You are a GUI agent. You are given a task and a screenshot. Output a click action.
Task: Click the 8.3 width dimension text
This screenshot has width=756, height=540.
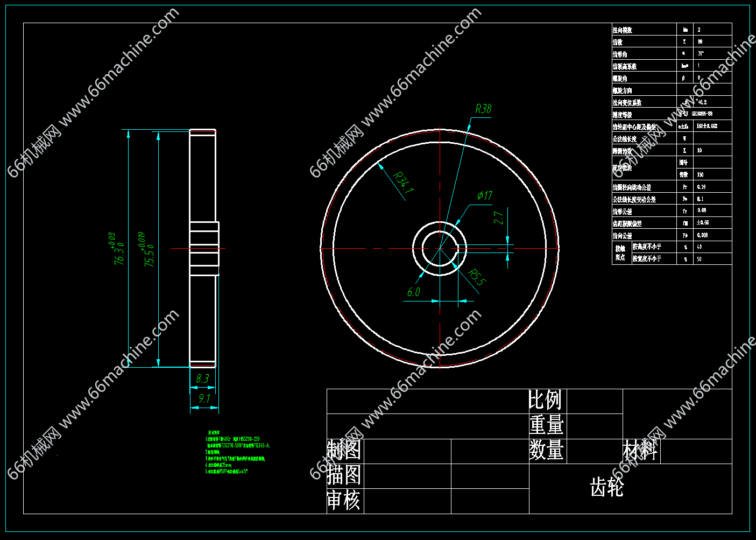(x=202, y=378)
